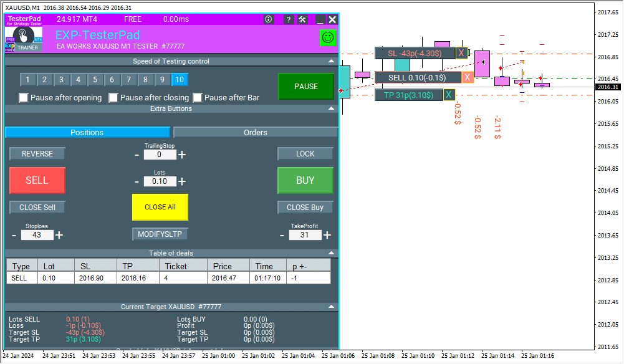This screenshot has height=364, width=624.
Task: Open help via the question mark icon
Action: (x=289, y=19)
